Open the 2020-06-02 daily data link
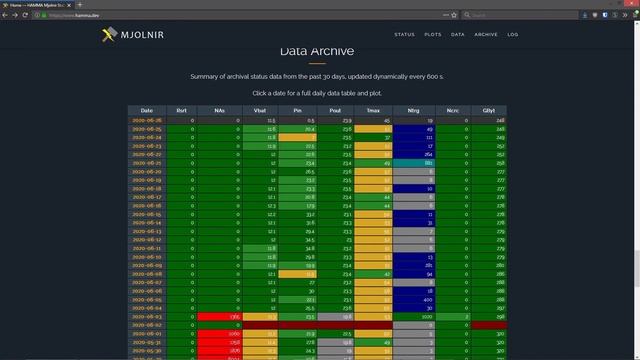 click(147, 325)
